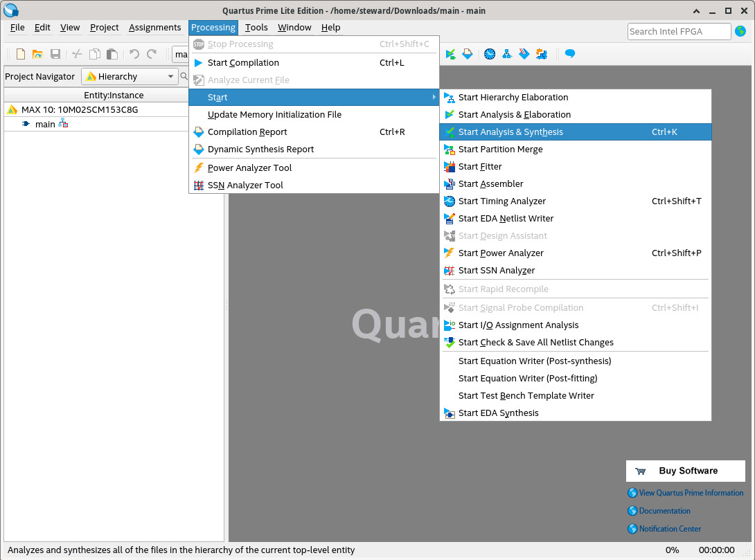Screen dimensions: 755x560
Task: Open the ma project toolbar combo box
Action: coord(181,55)
